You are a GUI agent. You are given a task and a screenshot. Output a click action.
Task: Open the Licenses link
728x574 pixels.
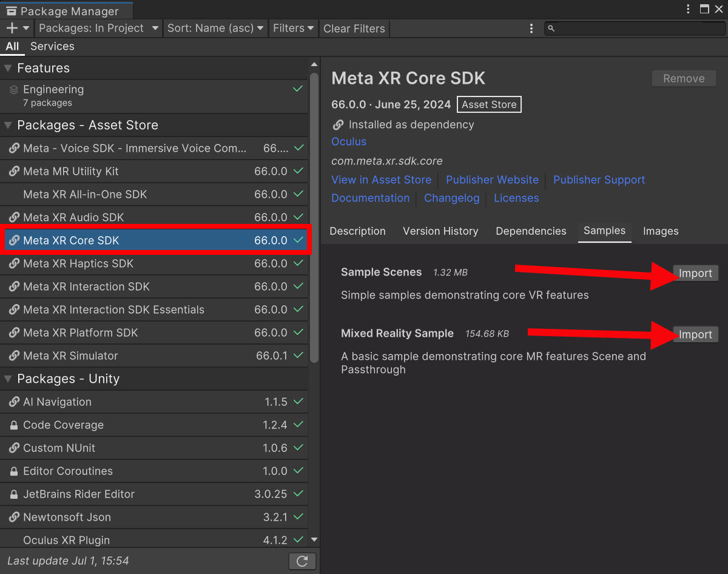pos(516,198)
